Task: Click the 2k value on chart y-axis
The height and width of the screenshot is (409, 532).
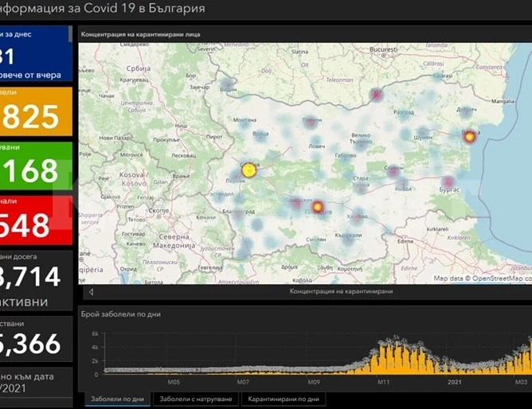Action: (95, 361)
